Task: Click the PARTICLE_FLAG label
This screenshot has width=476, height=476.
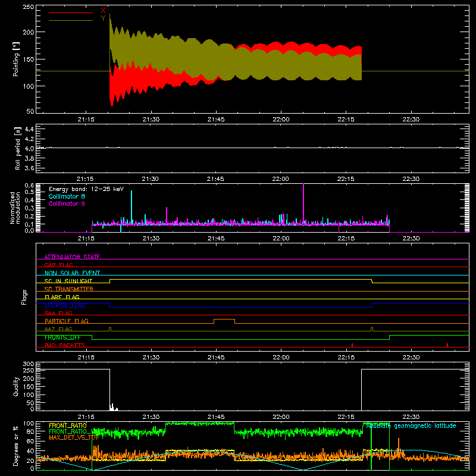Action: tap(67, 321)
